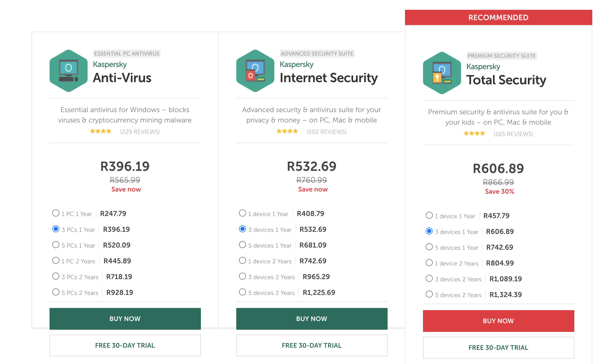Click the Total Security hexagon product icon

442,73
